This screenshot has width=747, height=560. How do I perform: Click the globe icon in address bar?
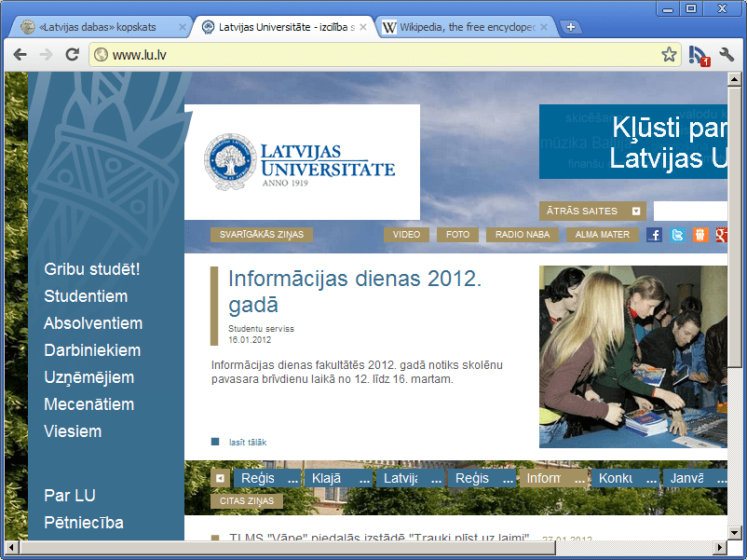101,55
